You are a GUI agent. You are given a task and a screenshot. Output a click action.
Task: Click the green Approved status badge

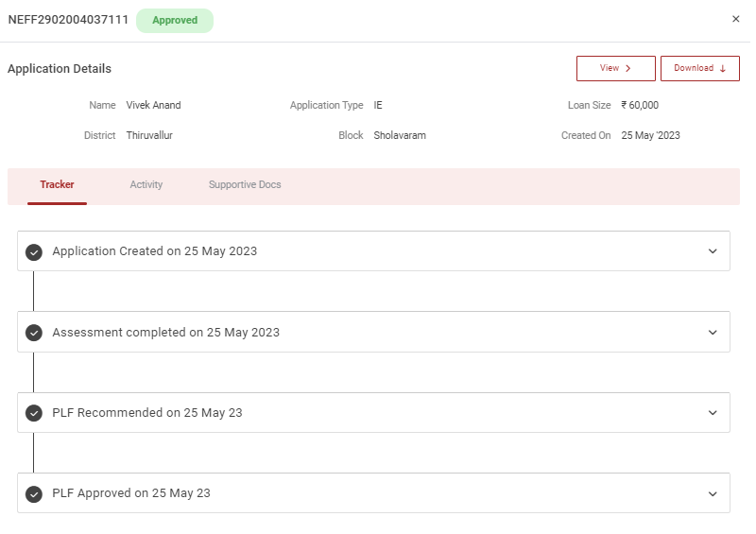coord(175,21)
